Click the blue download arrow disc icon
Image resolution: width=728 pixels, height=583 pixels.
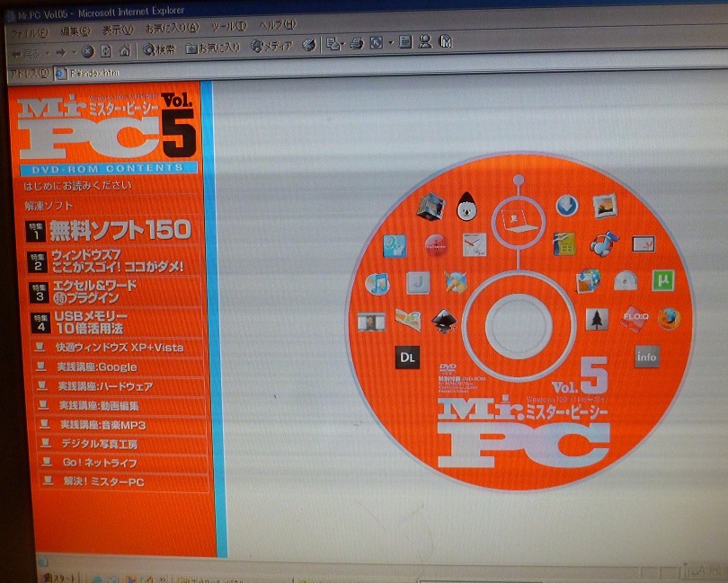(x=567, y=205)
